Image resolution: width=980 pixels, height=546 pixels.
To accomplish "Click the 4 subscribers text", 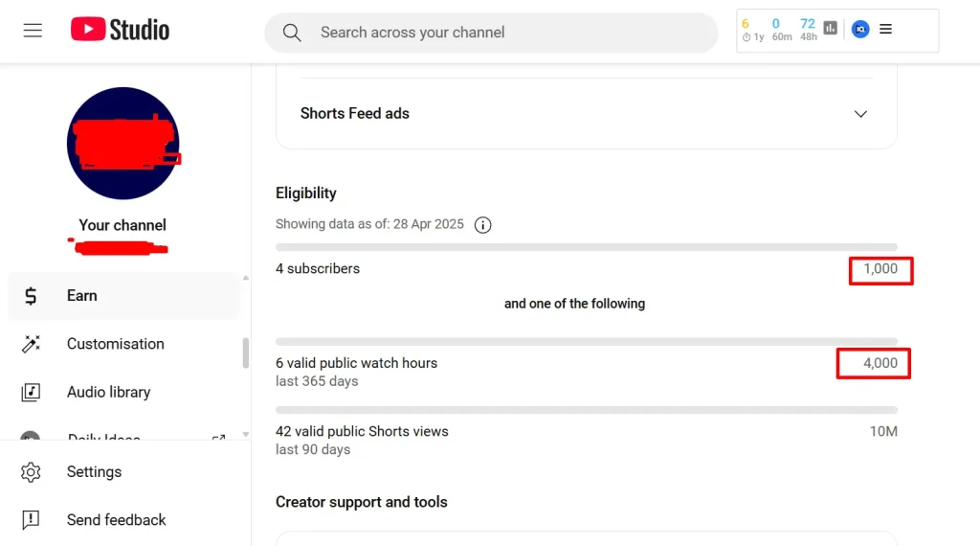I will pyautogui.click(x=318, y=269).
